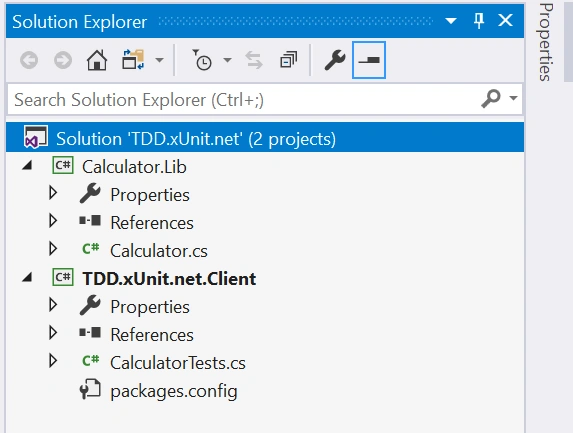Viewport: 573px width, 433px height.
Task: Click the search magnifier icon
Action: coord(491,98)
